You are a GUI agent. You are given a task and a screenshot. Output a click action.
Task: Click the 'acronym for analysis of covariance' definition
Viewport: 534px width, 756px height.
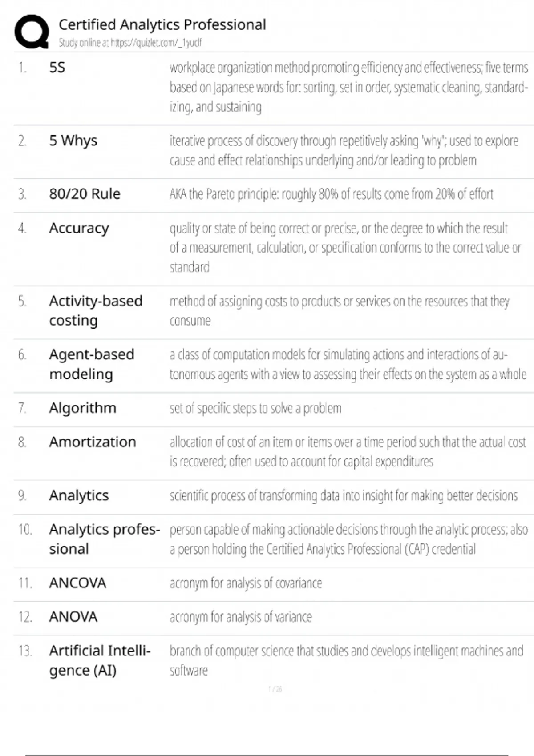(246, 583)
